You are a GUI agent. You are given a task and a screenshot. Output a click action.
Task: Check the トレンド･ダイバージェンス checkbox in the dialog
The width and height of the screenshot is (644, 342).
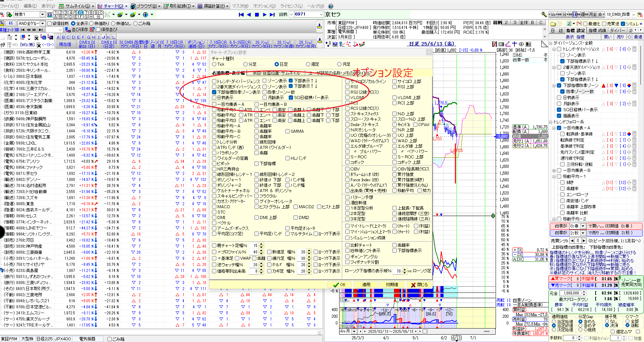click(214, 81)
